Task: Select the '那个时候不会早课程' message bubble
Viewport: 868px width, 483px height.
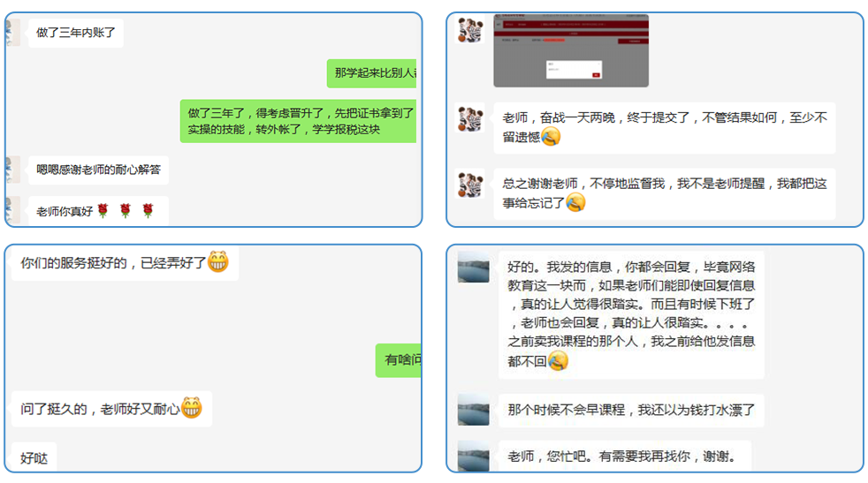Action: click(x=631, y=411)
